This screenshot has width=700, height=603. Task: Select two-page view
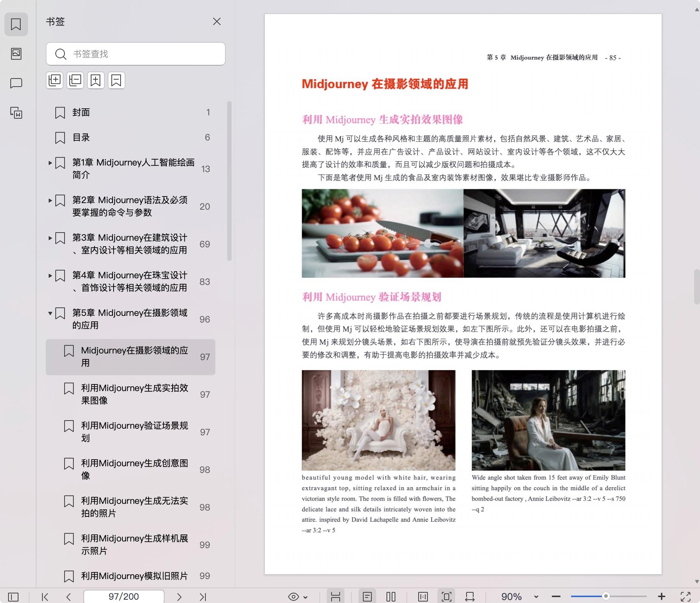pyautogui.click(x=391, y=597)
